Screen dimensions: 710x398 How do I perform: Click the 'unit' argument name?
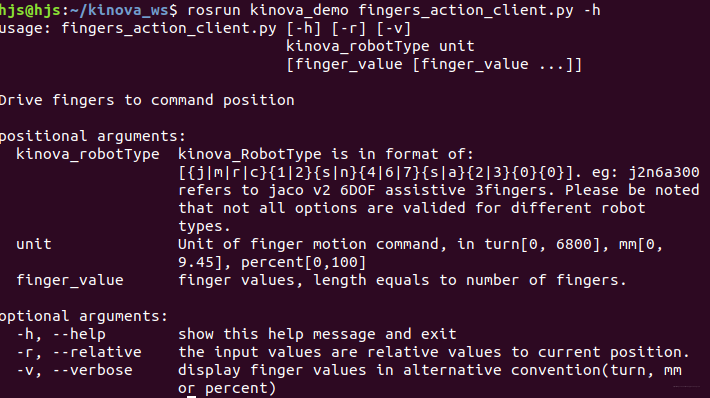tap(34, 244)
